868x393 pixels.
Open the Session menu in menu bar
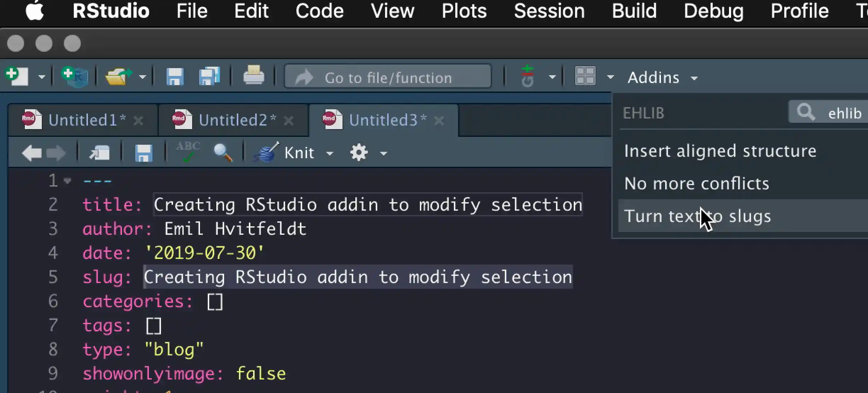(x=549, y=11)
